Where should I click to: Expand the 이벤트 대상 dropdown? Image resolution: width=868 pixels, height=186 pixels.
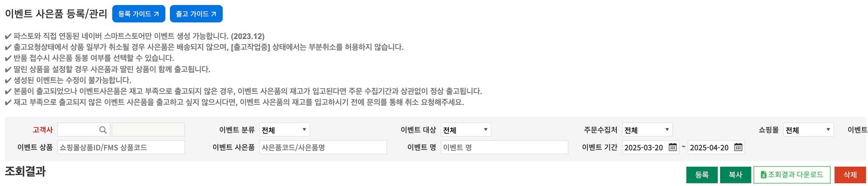tap(466, 130)
